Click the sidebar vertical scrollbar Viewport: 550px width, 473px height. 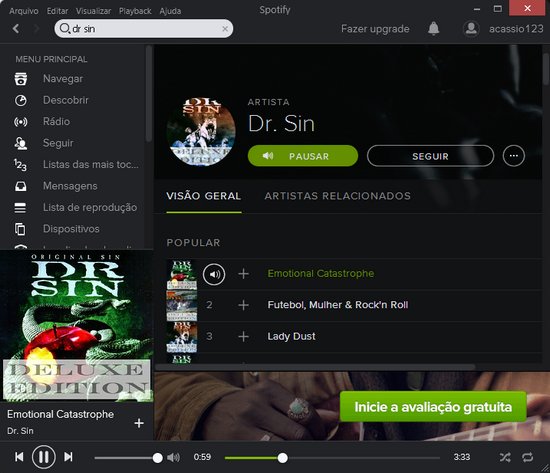pos(149,93)
